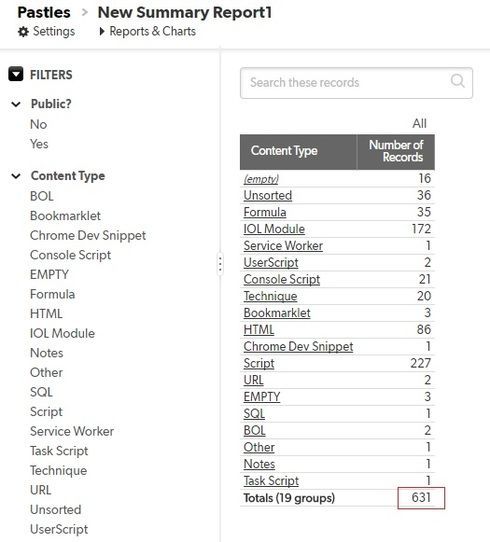Open the Script records link
Screen dimensions: 490x542
(259, 363)
